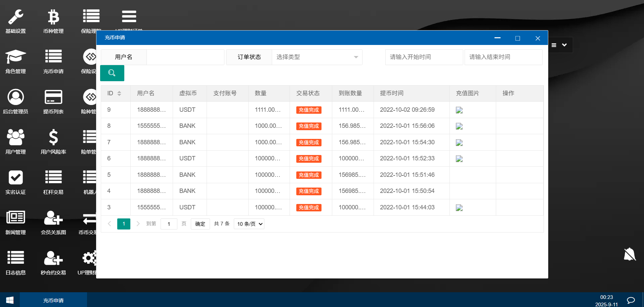Click the green search magnifier button
The height and width of the screenshot is (307, 644).
click(x=112, y=73)
